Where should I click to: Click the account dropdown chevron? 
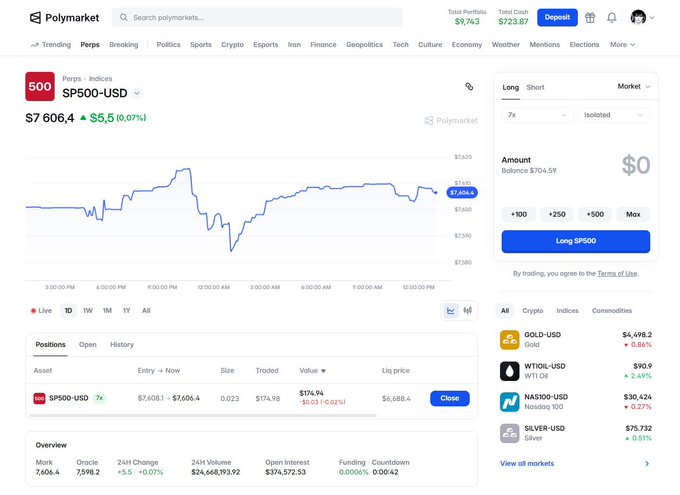[652, 18]
